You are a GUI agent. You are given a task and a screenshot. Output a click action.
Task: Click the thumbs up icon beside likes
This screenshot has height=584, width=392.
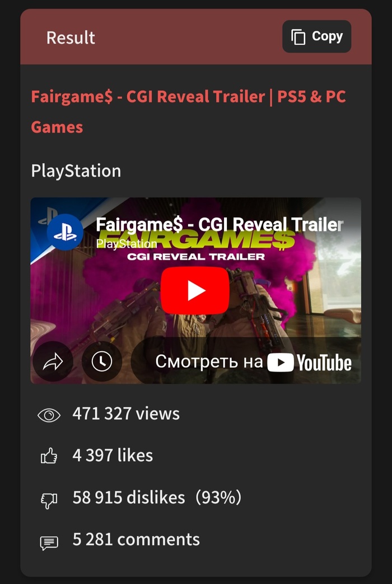[49, 456]
